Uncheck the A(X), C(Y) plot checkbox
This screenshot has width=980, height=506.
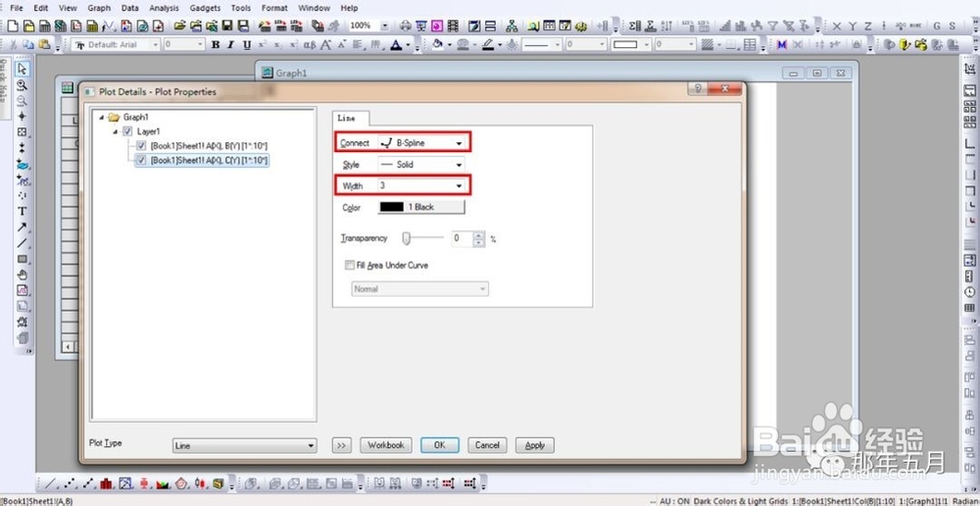pos(141,160)
